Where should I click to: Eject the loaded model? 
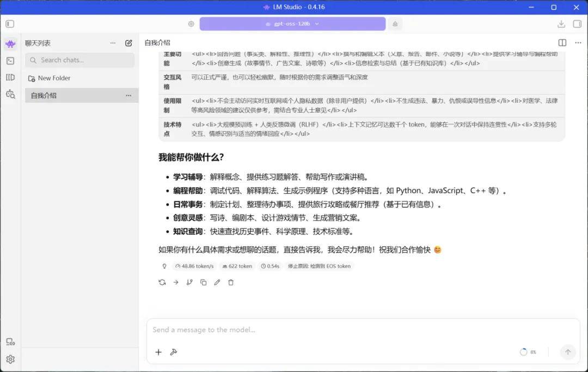(395, 24)
